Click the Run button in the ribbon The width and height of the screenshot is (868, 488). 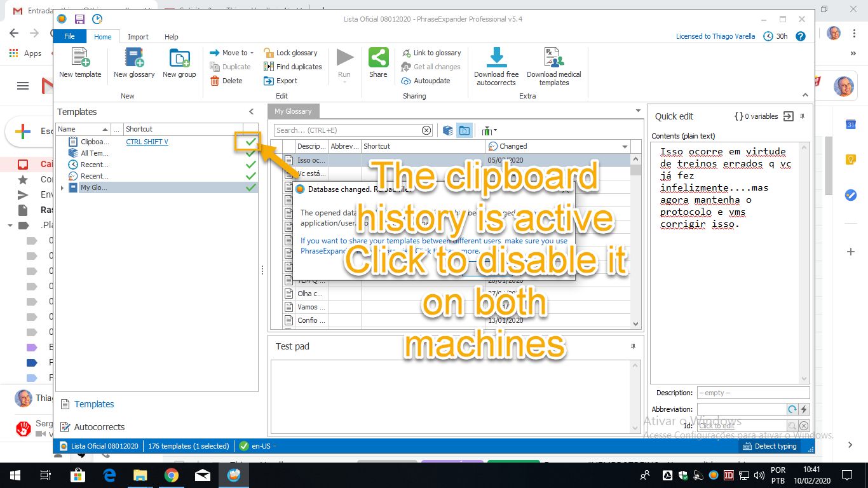344,66
